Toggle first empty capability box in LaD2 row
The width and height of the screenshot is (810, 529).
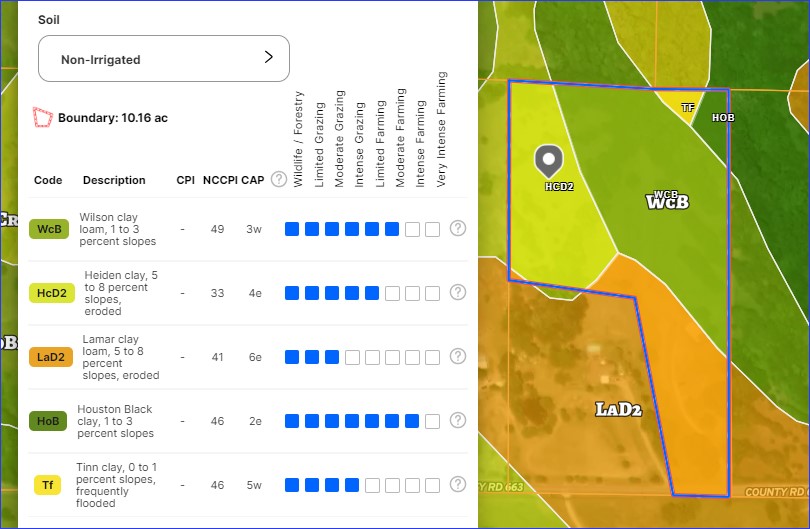click(x=352, y=357)
